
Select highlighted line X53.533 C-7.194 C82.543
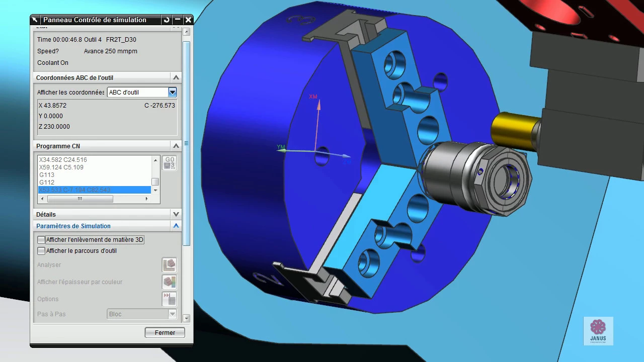(94, 190)
